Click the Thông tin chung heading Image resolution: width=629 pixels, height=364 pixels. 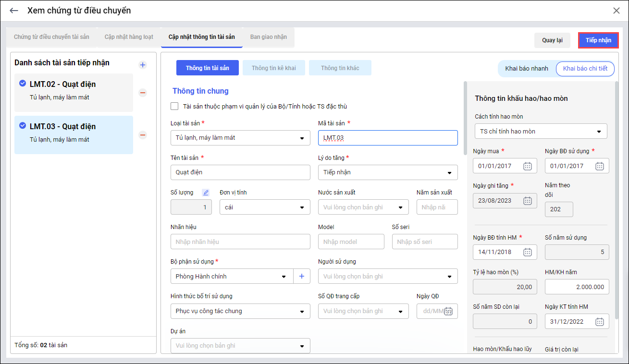(200, 91)
